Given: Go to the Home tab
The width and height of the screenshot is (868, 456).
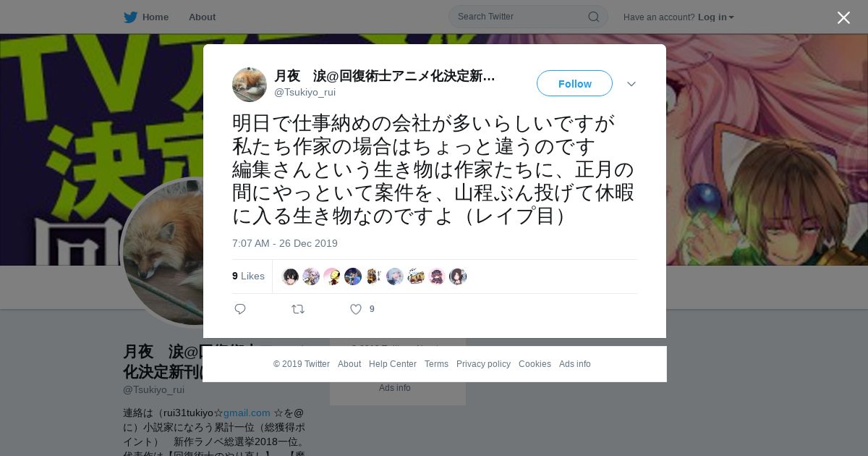Looking at the screenshot, I should (x=147, y=17).
